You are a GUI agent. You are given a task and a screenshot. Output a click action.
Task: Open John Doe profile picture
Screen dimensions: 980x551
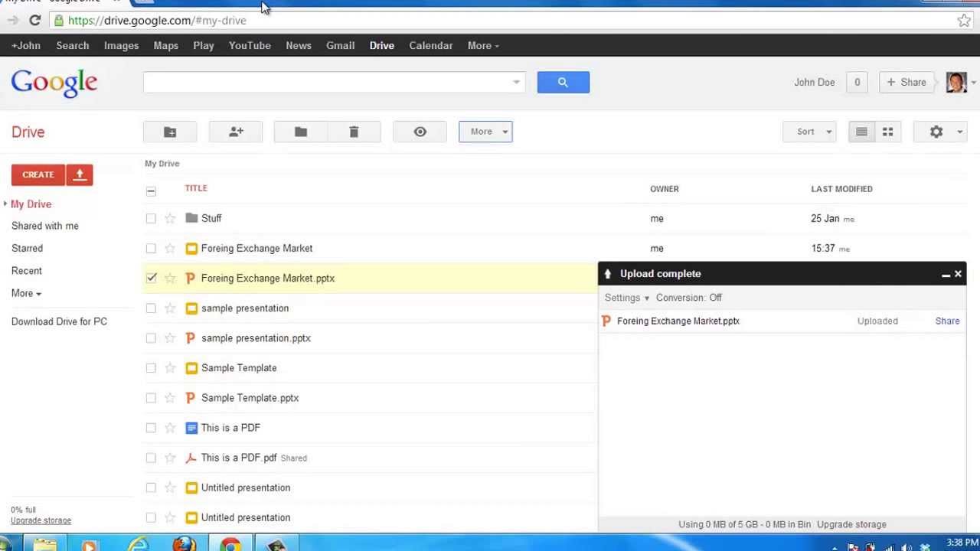tap(956, 82)
